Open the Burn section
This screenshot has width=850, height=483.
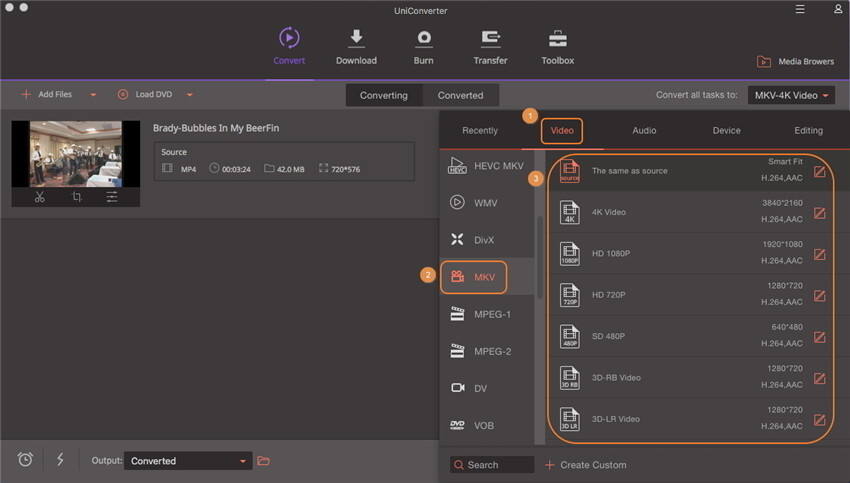click(423, 47)
